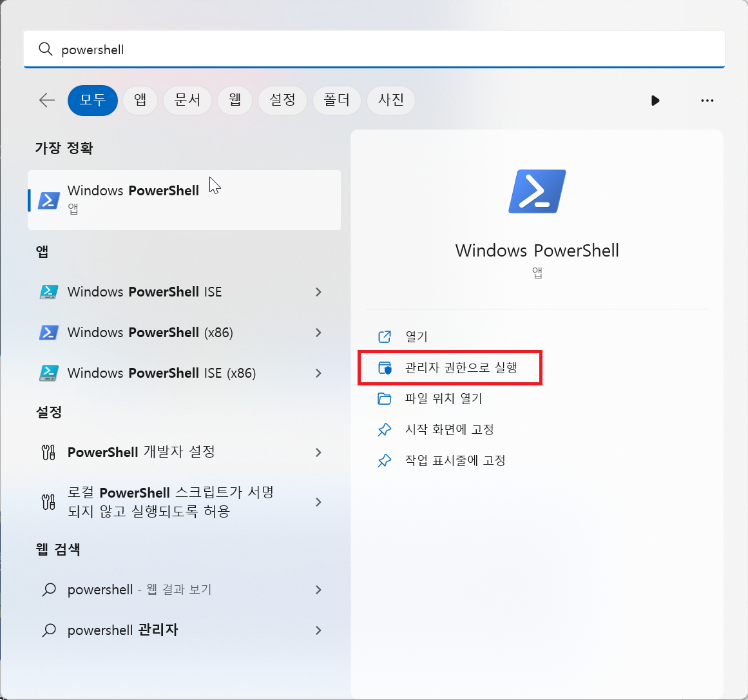Expand the 로컬 PowerShell 스크립트 chevron
Image resolution: width=748 pixels, height=700 pixels.
click(x=318, y=502)
